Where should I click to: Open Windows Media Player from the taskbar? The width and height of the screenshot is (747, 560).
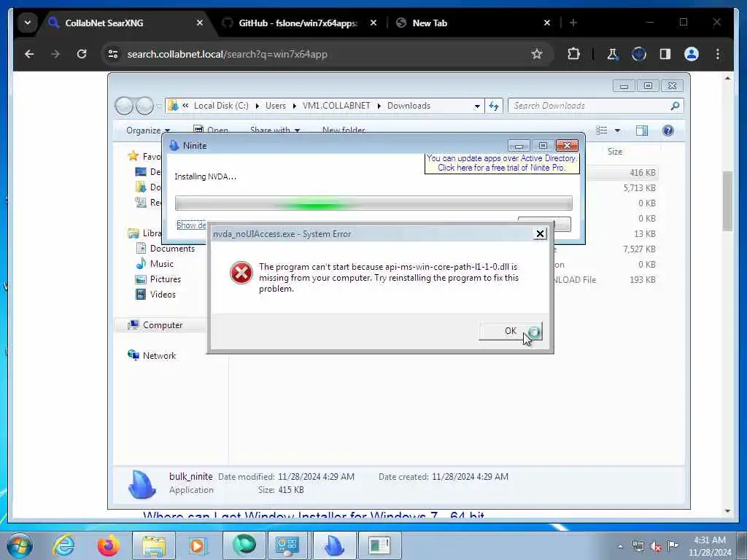pyautogui.click(x=198, y=545)
